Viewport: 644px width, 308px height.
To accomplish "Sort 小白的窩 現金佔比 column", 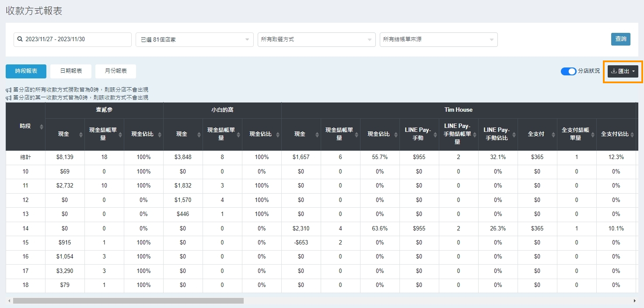I will (x=278, y=135).
